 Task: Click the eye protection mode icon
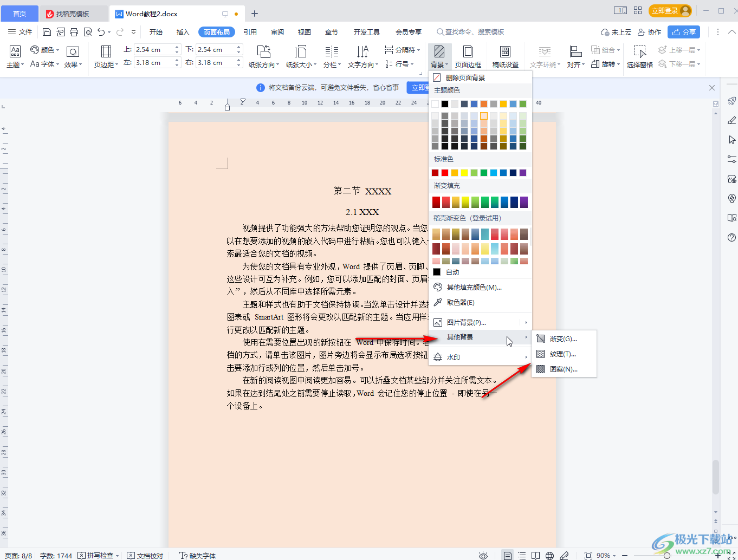[x=483, y=556]
